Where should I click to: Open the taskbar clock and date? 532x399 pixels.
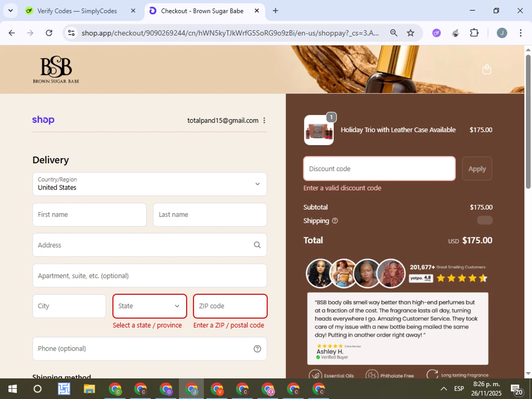486,389
